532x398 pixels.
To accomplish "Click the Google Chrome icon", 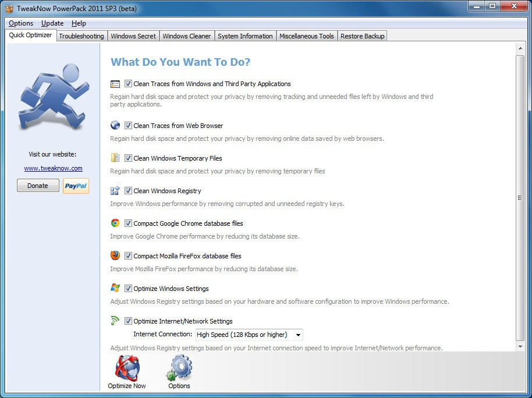I will coord(115,223).
